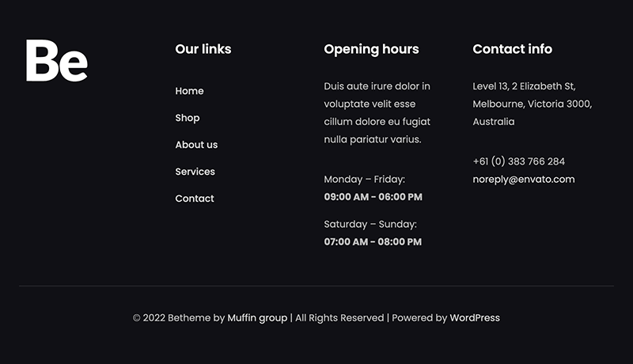633x364 pixels.
Task: Click the © 2022 Betheme copyright text
Action: pyautogui.click(x=178, y=318)
